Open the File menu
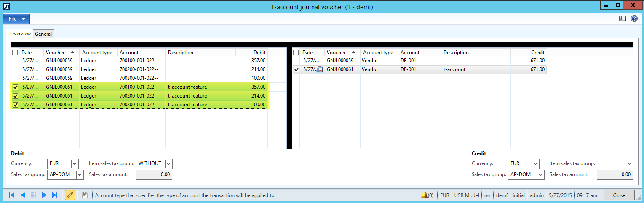 click(x=16, y=19)
